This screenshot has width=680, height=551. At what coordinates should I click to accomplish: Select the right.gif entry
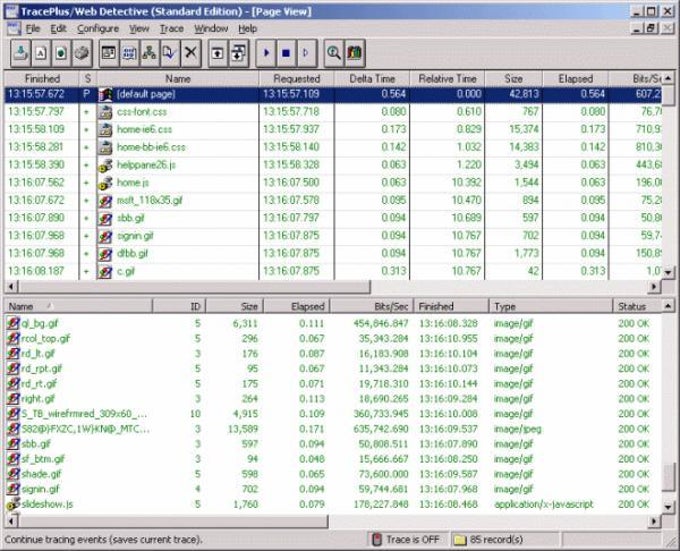click(38, 398)
